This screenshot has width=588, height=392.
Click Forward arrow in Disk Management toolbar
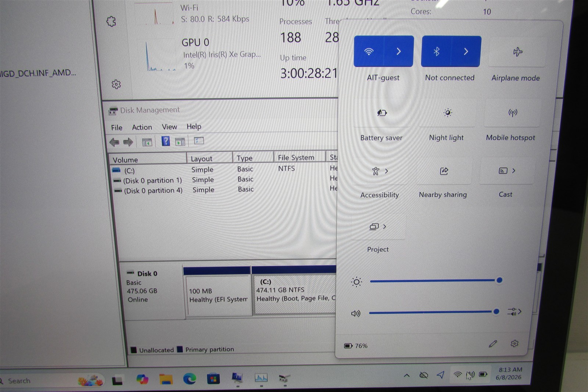click(x=128, y=142)
